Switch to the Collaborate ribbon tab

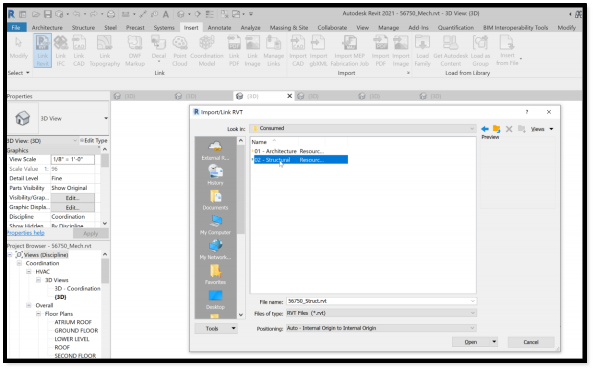pyautogui.click(x=332, y=28)
